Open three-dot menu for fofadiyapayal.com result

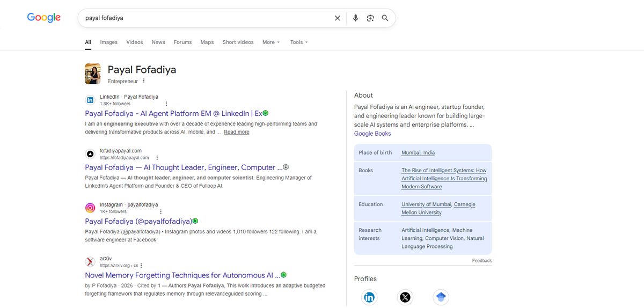click(157, 158)
